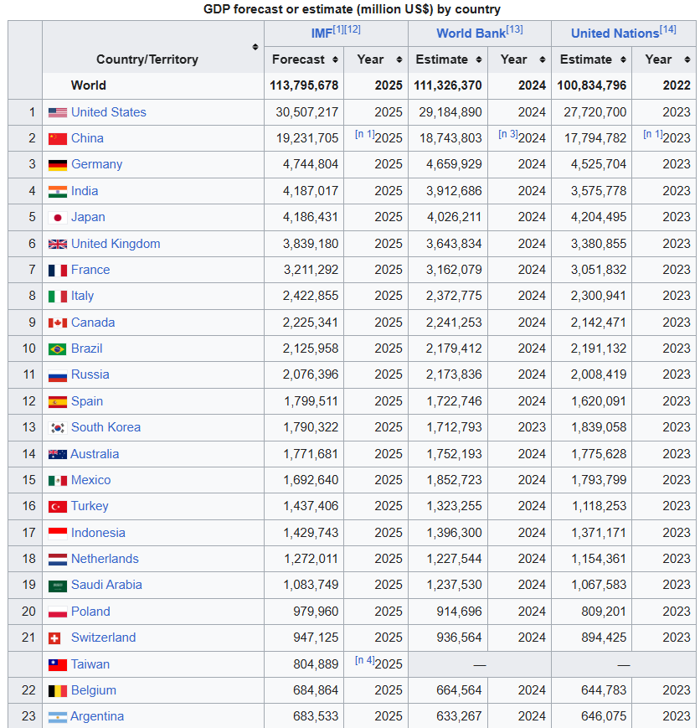Click the Indonesia flag icon
The image size is (700, 728).
[x=58, y=533]
